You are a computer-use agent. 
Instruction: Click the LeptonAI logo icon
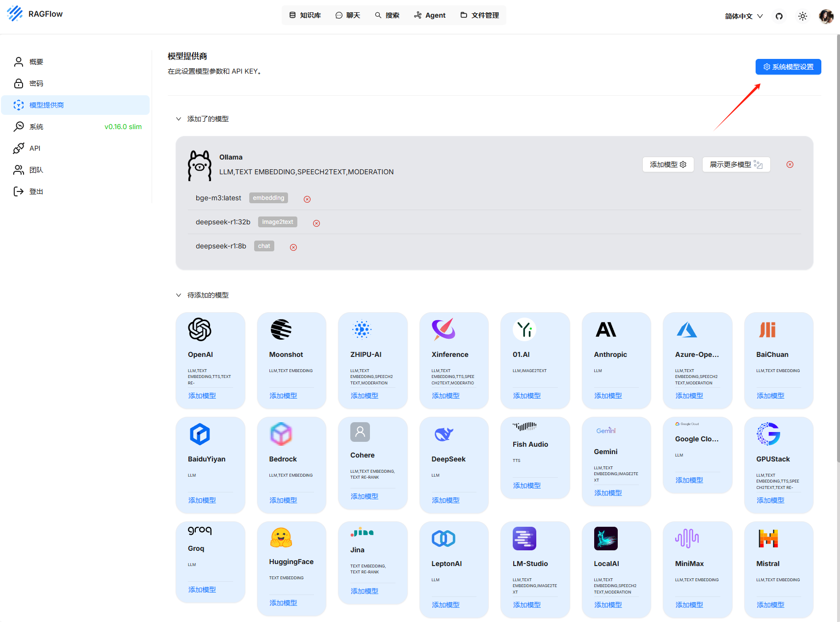coord(444,539)
